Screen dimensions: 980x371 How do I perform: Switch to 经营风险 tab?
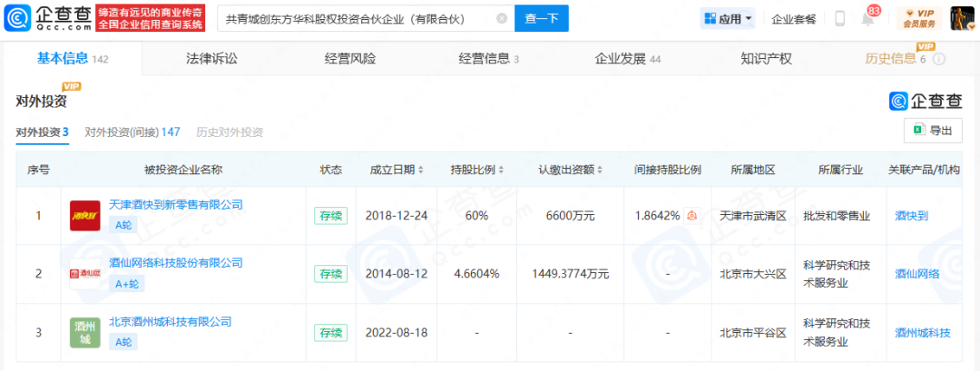pos(350,59)
